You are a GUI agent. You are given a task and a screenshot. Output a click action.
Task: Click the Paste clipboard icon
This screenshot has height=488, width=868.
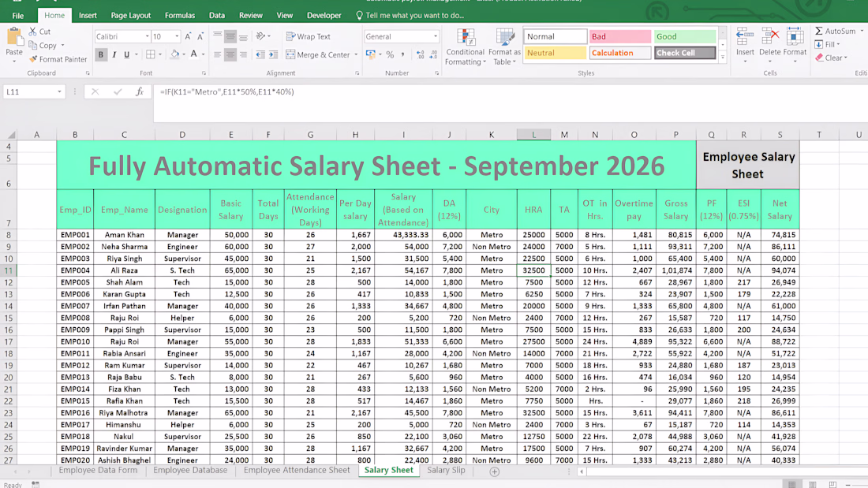pos(14,38)
